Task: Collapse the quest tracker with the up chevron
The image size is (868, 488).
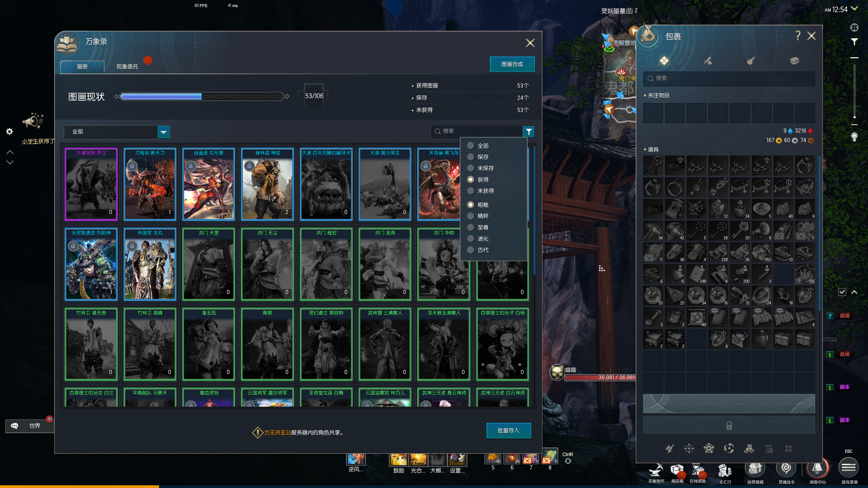Action: [x=854, y=292]
